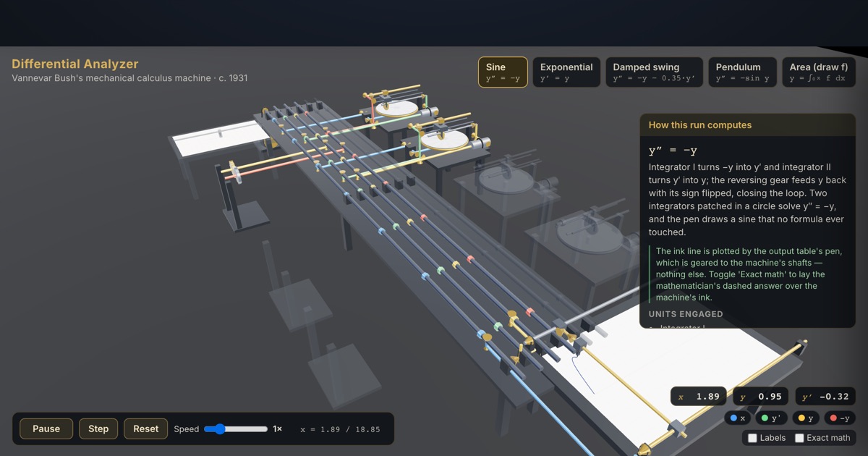The height and width of the screenshot is (456, 868).
Task: Click the x value readout 1.89
Action: click(699, 396)
